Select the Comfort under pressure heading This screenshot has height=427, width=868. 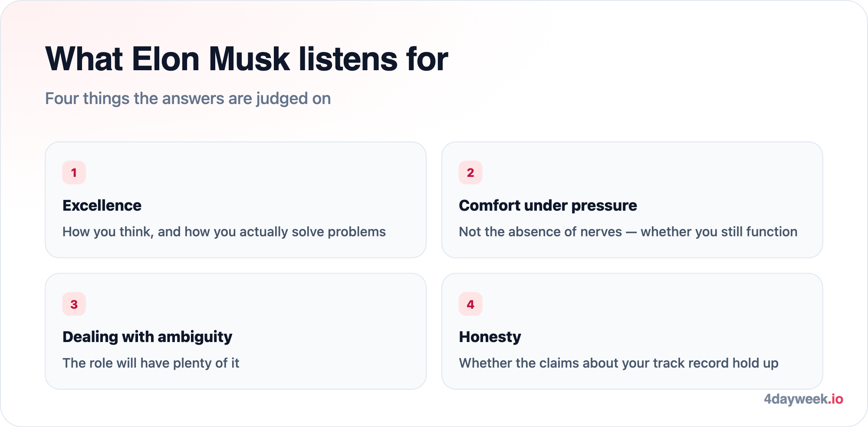[x=548, y=205]
